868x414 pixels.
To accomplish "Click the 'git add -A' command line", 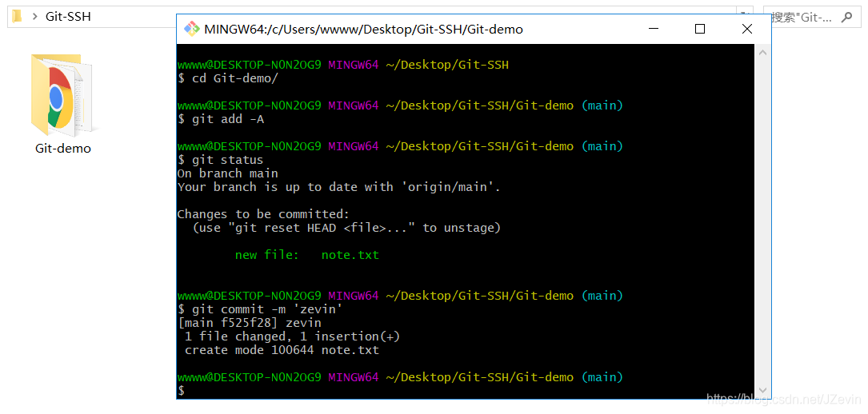I will coord(220,119).
